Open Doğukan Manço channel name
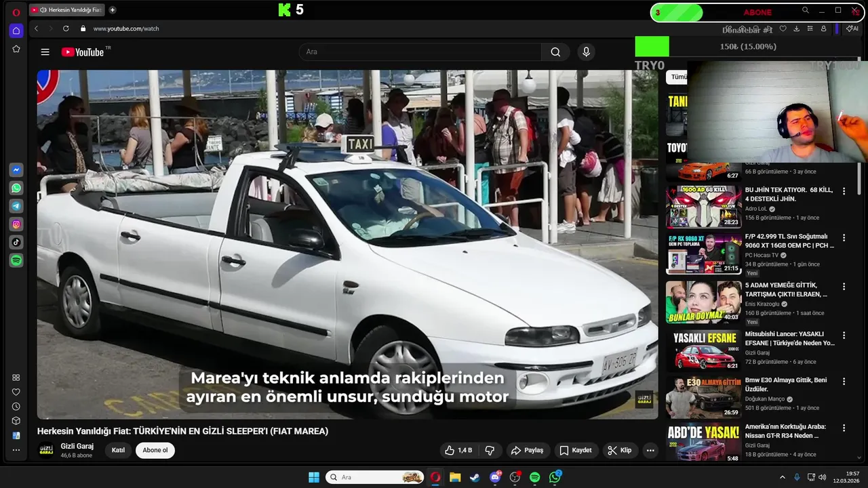The image size is (868, 488). [x=765, y=399]
